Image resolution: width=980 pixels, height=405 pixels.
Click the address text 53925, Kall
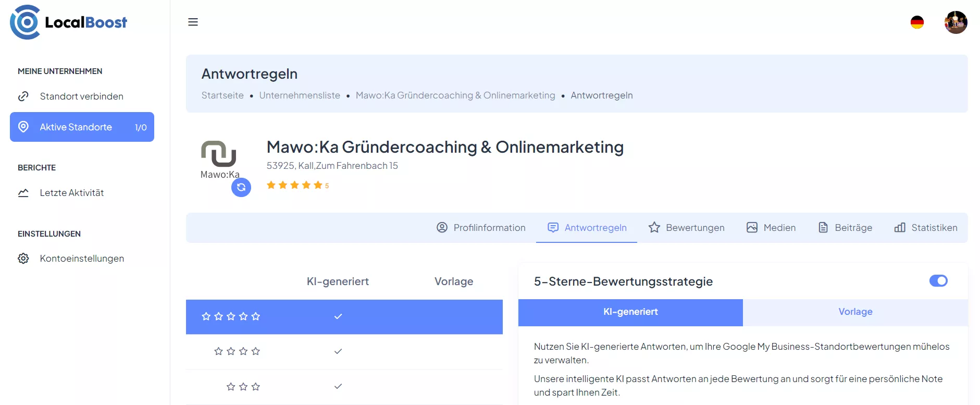point(332,166)
